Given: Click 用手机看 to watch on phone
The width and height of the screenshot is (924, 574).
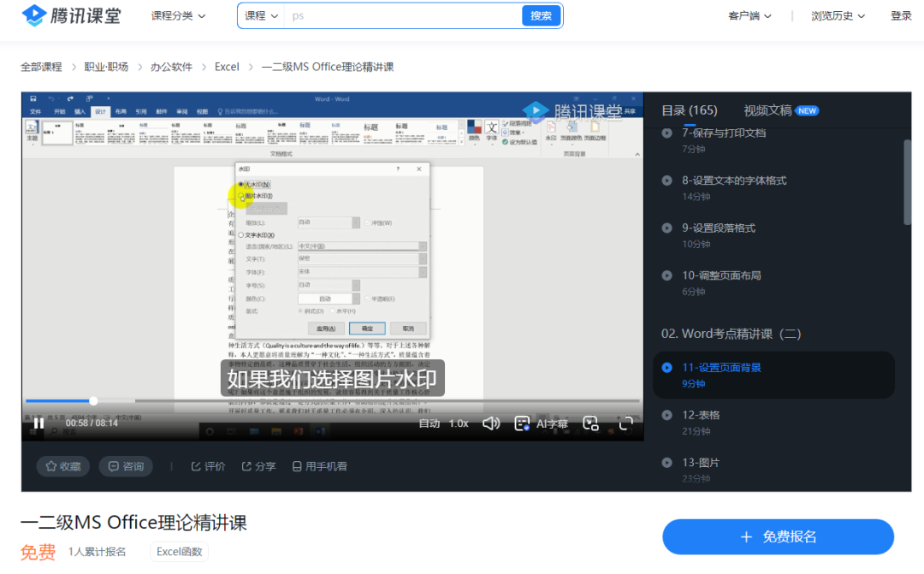Looking at the screenshot, I should click(319, 466).
